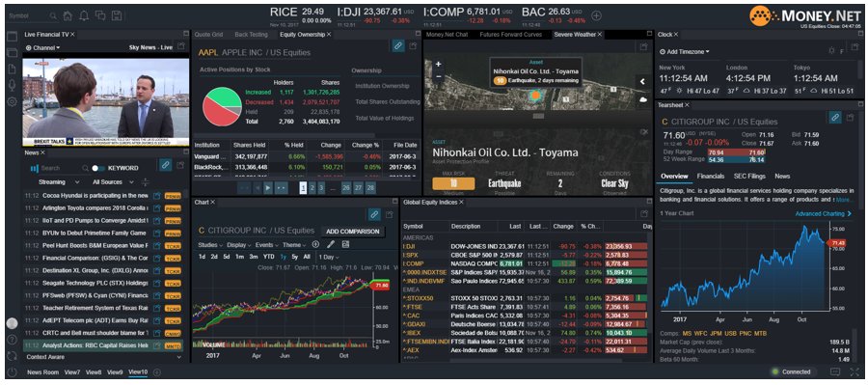Click the link icon in Equity Ownership panel

pyautogui.click(x=398, y=46)
